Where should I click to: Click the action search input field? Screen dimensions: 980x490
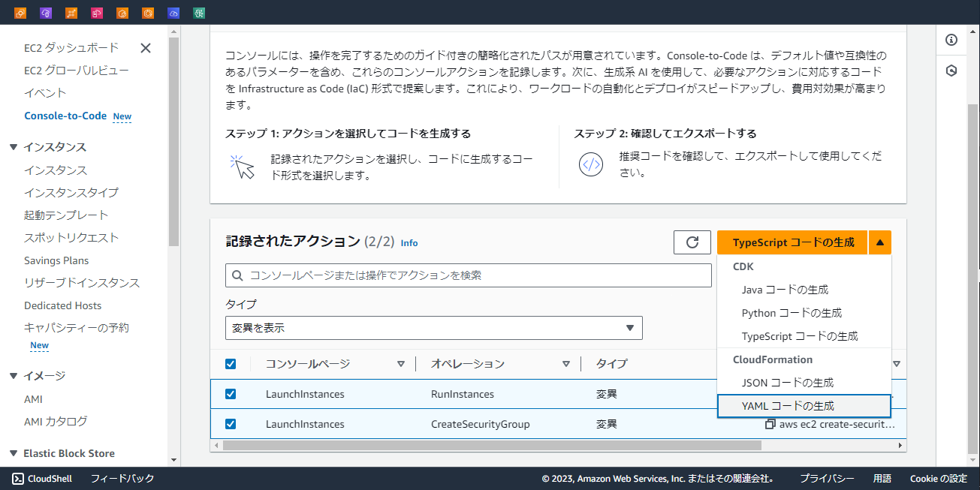point(469,275)
